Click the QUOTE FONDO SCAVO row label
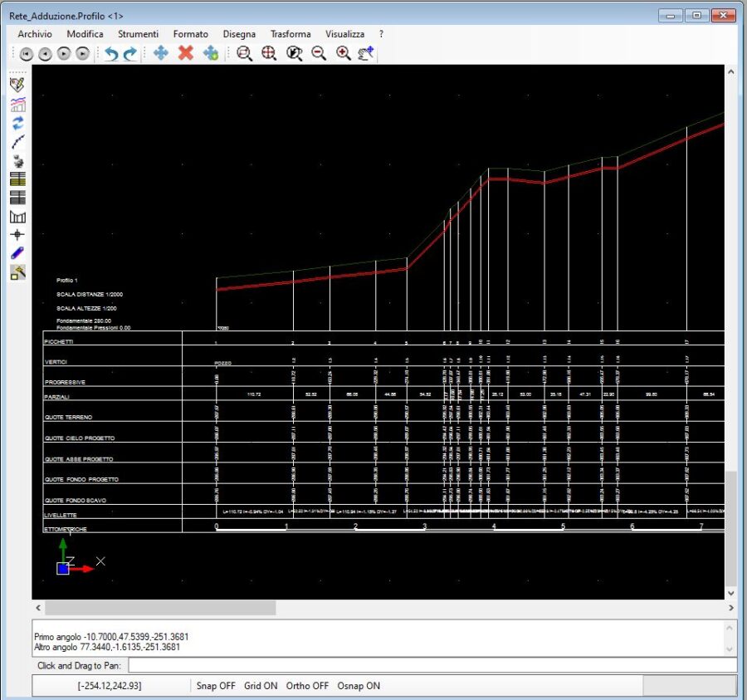The width and height of the screenshot is (747, 700). 76,501
